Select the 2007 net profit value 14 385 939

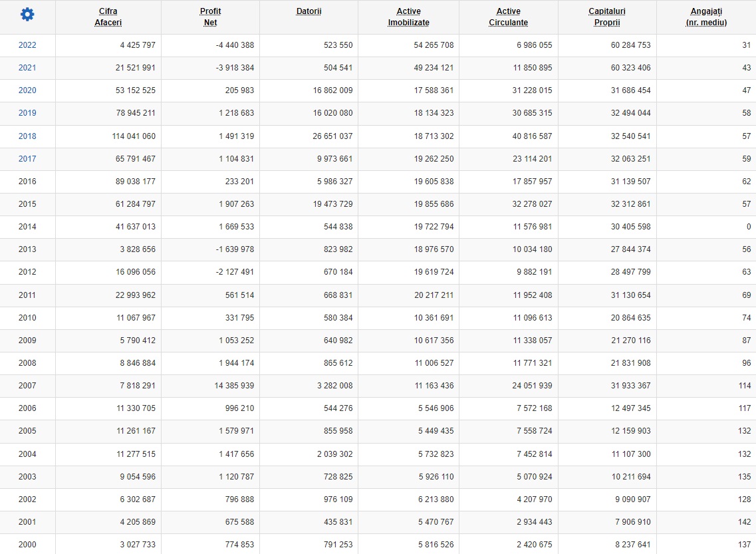click(x=231, y=386)
